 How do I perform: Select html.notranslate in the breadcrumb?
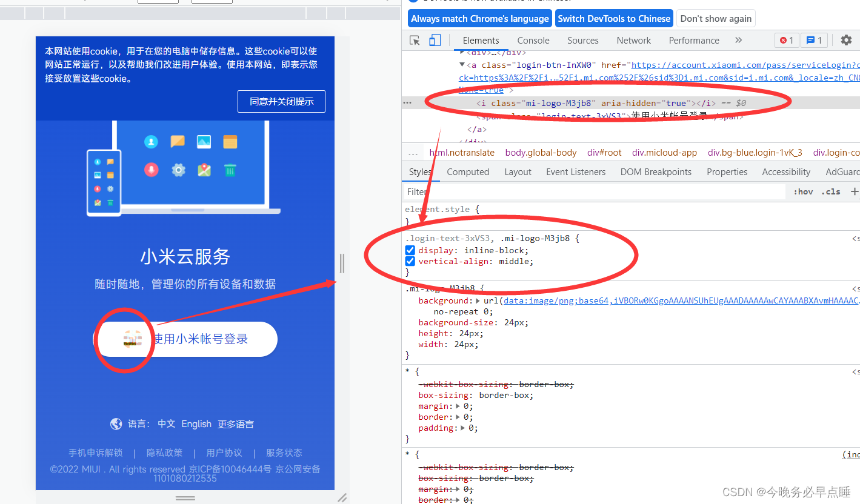coord(462,153)
